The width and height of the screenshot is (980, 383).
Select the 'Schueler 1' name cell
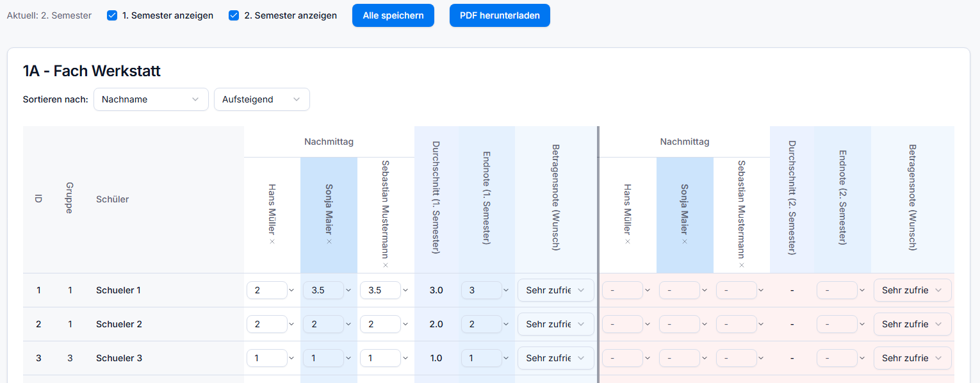pos(118,290)
